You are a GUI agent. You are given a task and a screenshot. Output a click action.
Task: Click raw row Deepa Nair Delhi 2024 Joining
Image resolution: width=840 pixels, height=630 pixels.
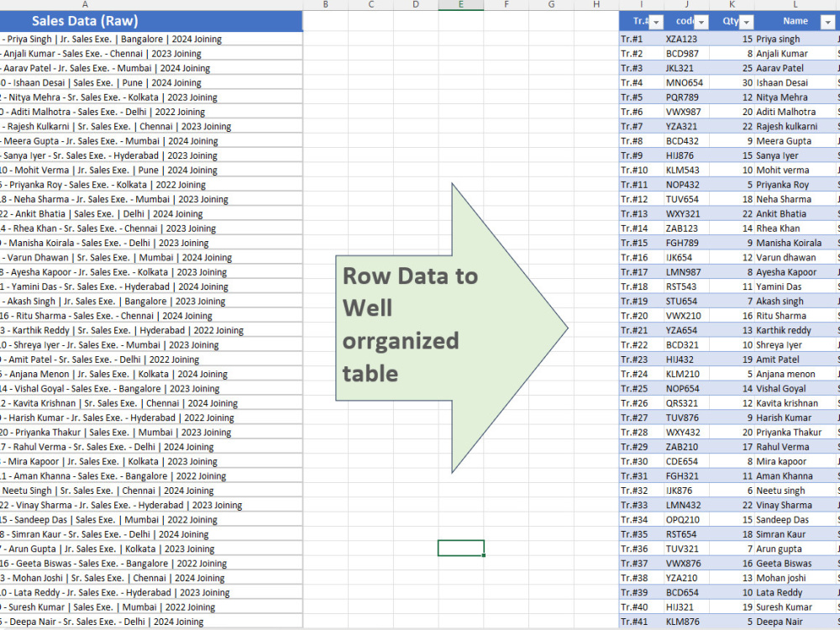pyautogui.click(x=151, y=622)
